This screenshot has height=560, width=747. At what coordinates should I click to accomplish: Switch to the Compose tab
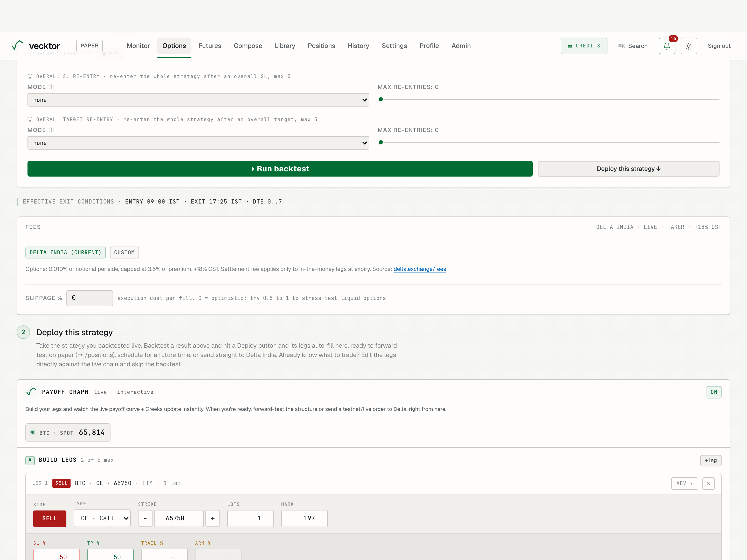tap(248, 46)
